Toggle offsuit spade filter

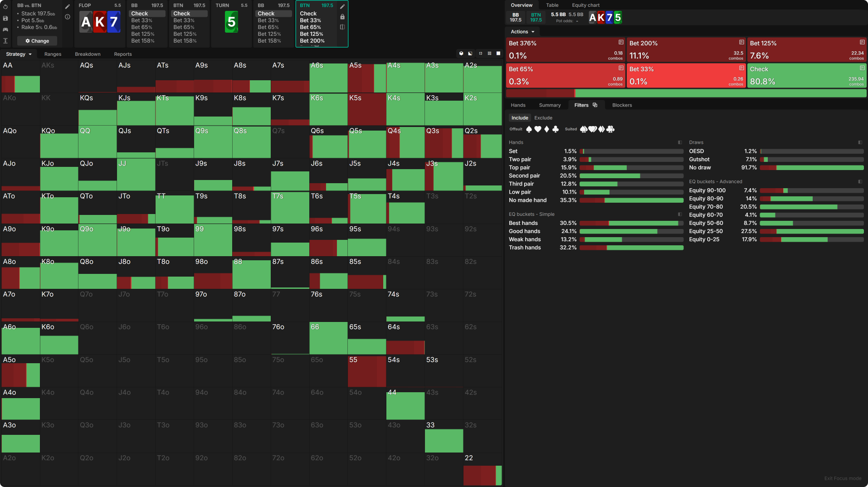click(529, 129)
